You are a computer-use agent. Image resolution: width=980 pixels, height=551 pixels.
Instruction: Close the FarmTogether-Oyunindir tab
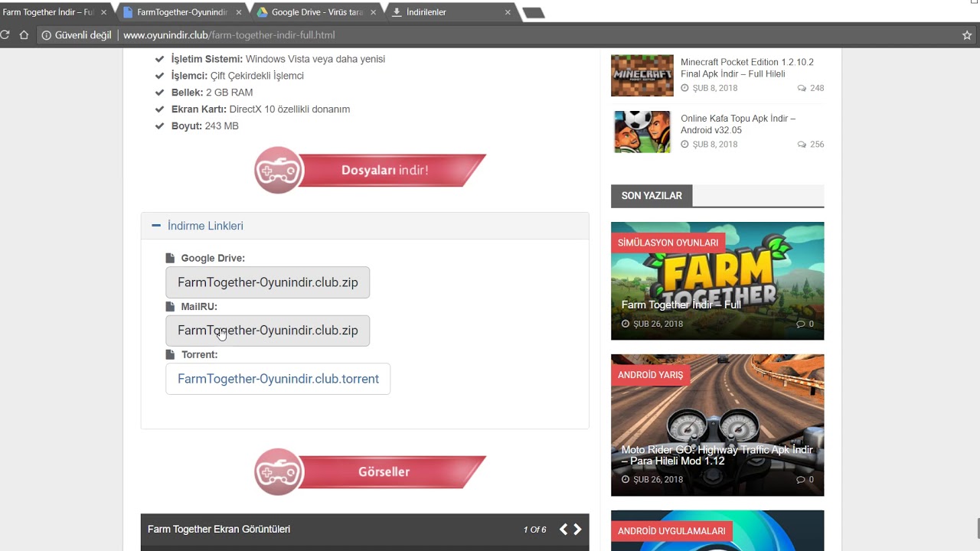coord(239,12)
